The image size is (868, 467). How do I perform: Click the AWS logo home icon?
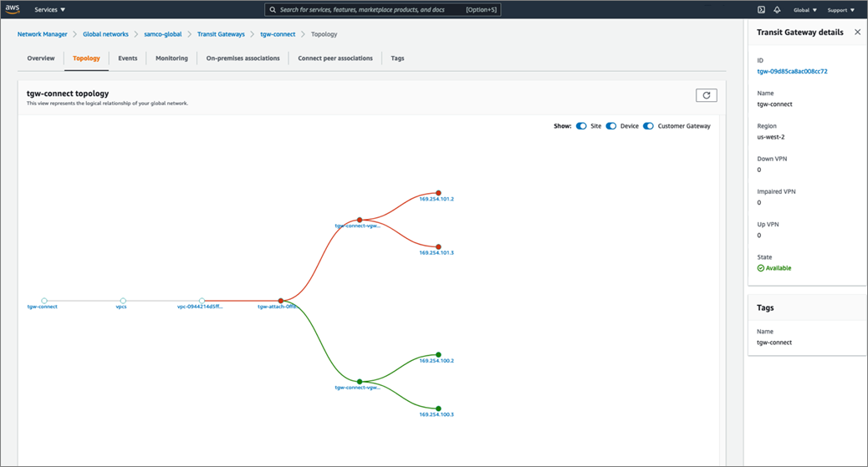click(13, 9)
